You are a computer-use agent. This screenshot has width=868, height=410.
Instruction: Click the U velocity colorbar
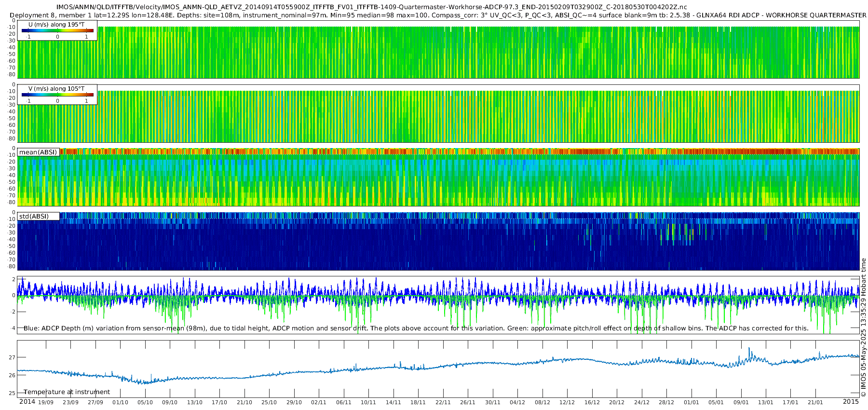click(x=57, y=31)
